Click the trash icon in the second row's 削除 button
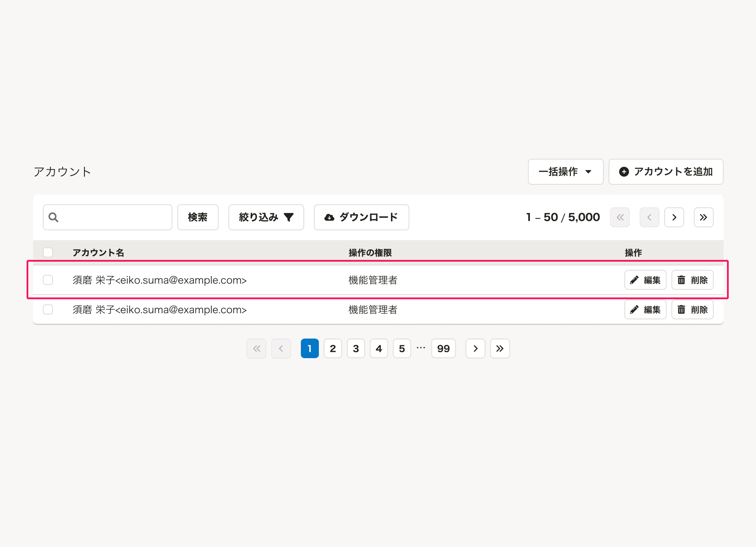 coord(681,310)
